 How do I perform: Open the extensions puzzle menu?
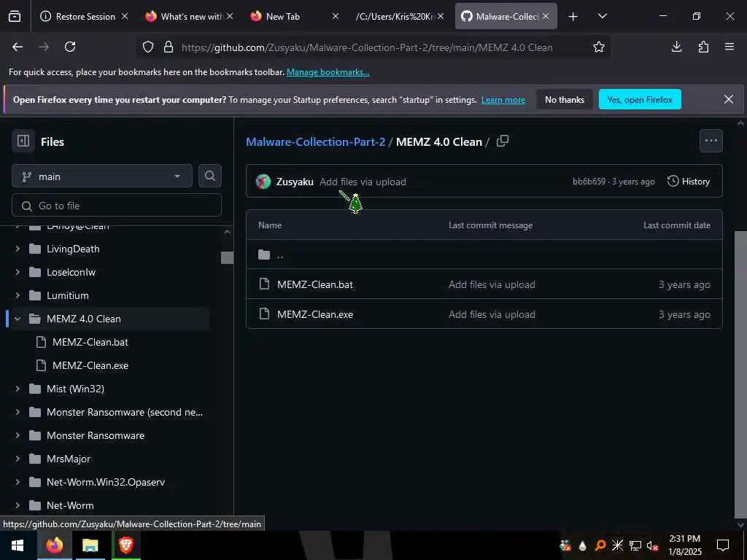703,47
